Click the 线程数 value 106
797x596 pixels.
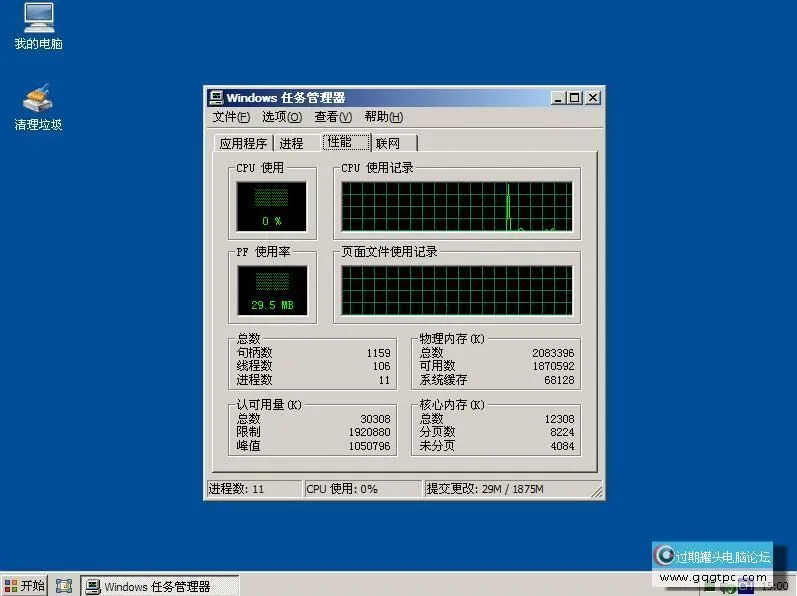381,366
